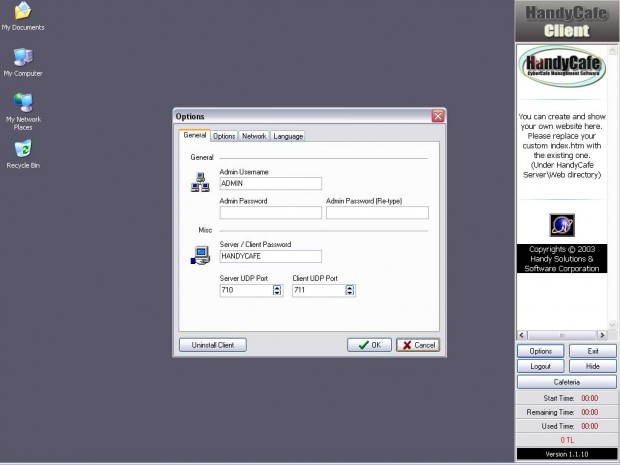The width and height of the screenshot is (620, 465).
Task: Click the Copyrights 2003 Handy Solutions text
Action: (562, 259)
